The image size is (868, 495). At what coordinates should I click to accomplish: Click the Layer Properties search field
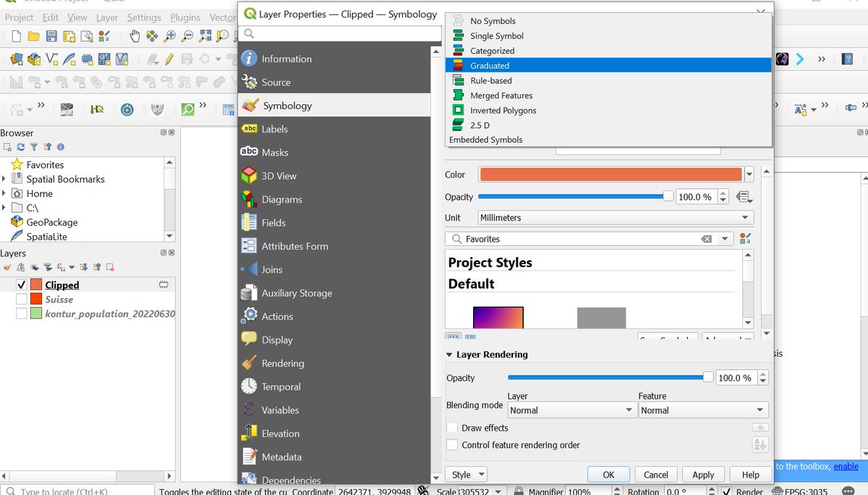(x=340, y=33)
